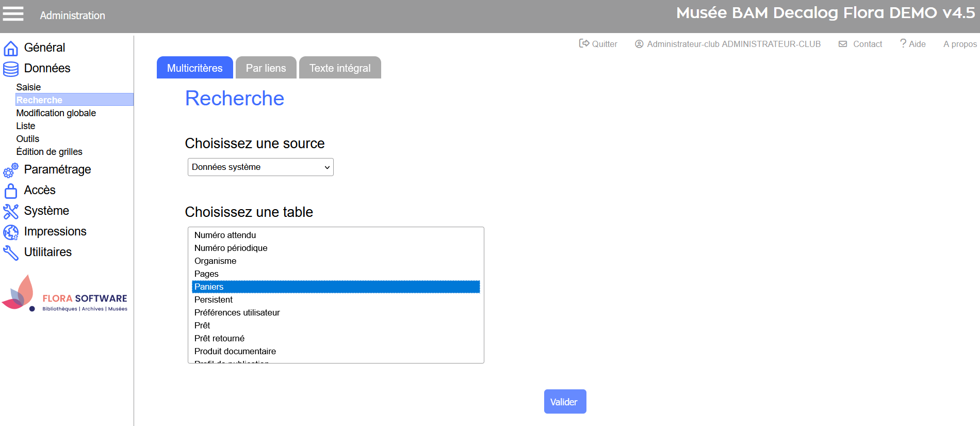
Task: Open the Aide help link
Action: (x=912, y=44)
